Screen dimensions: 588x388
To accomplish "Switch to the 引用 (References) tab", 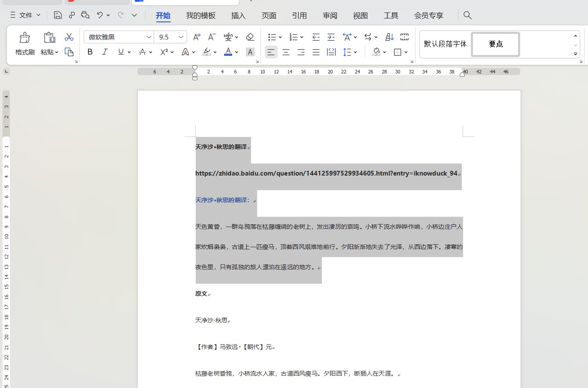I will 300,15.
